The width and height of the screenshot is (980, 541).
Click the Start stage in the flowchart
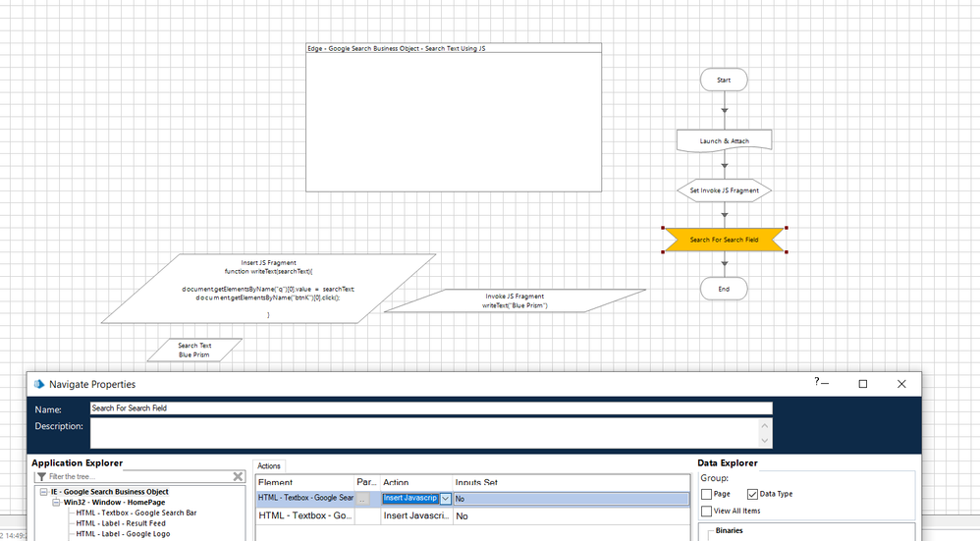pyautogui.click(x=724, y=80)
